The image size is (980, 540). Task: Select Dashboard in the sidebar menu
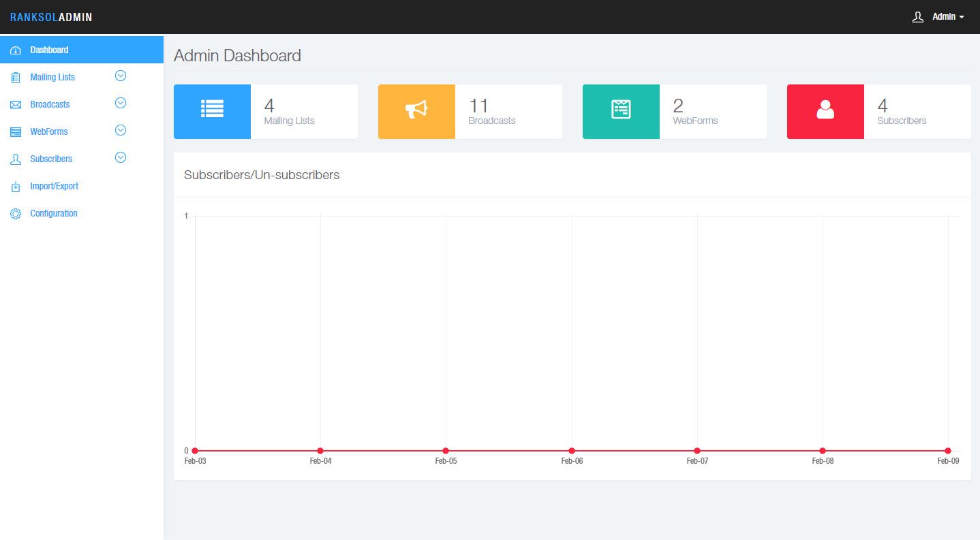tap(49, 50)
